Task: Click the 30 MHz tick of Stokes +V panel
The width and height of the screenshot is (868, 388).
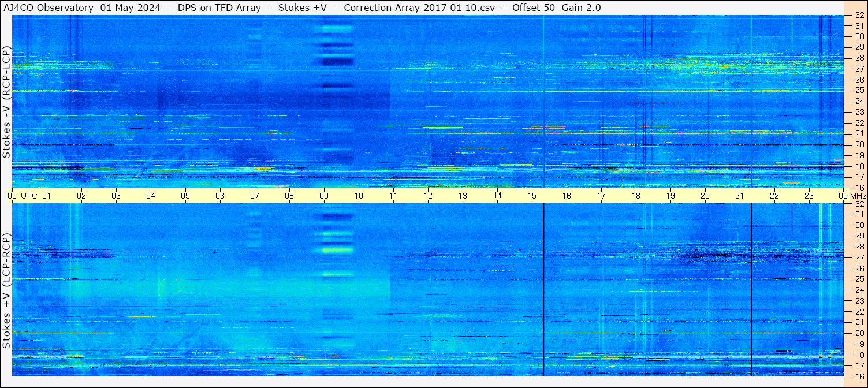Action: [859, 225]
